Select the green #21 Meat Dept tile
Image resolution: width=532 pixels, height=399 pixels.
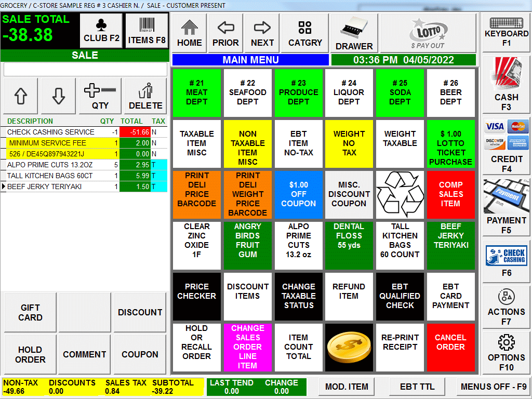196,92
